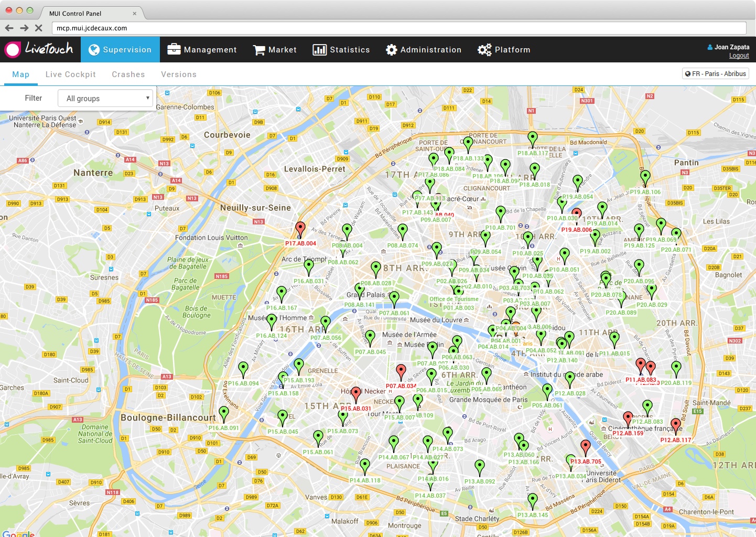
Task: Select the green marker P19.AB.106
Action: (645, 178)
